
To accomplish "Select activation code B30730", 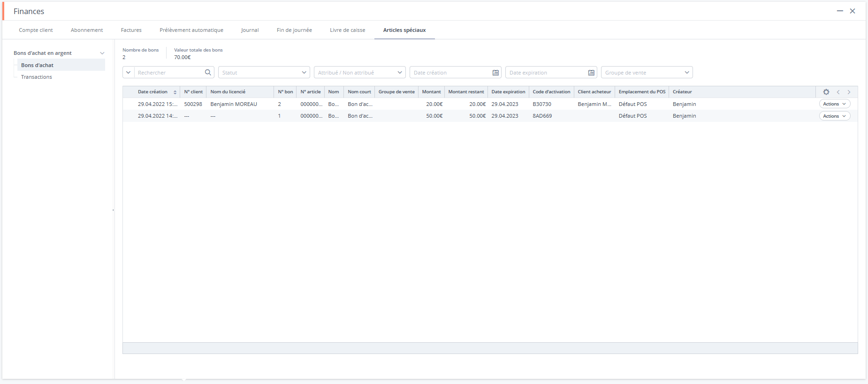I will coord(542,104).
